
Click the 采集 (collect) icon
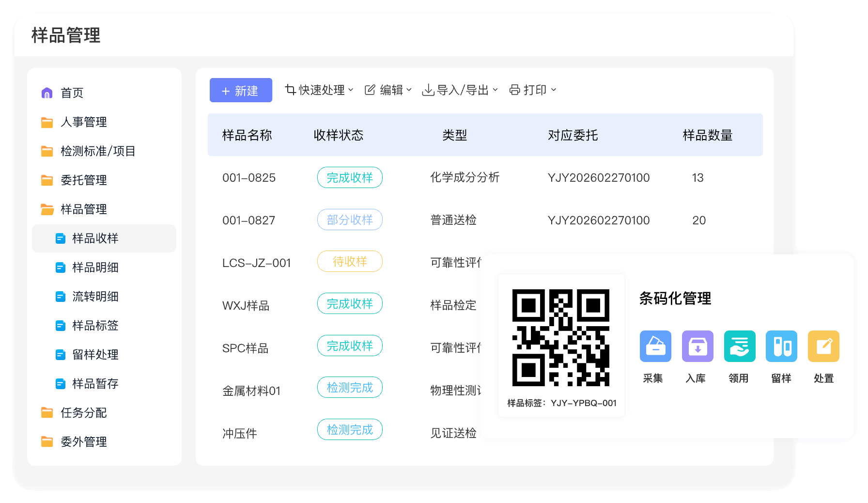655,346
